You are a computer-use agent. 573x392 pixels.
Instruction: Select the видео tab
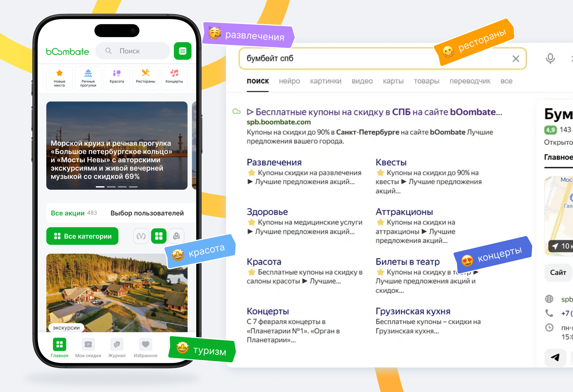(x=362, y=81)
